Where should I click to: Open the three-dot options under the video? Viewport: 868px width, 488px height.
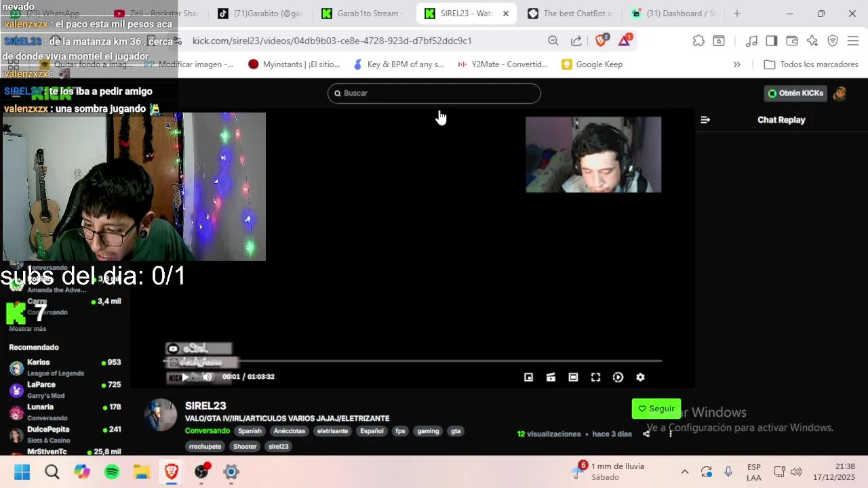coord(670,434)
